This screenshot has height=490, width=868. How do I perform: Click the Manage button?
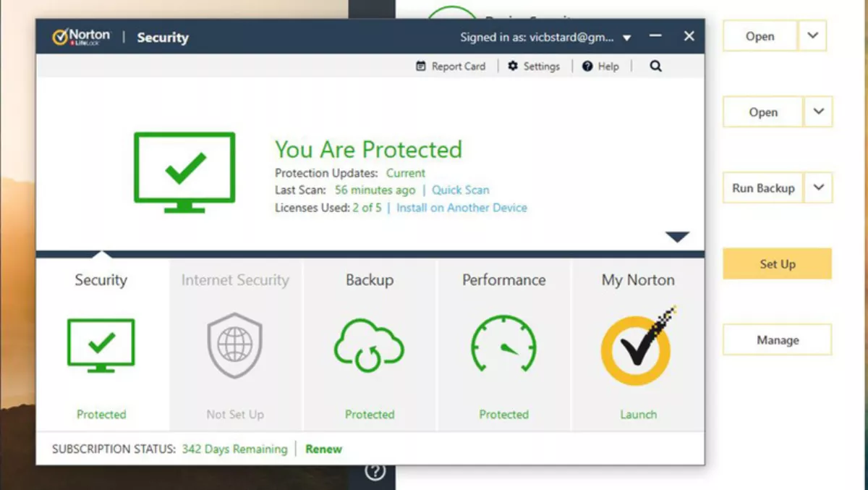point(778,339)
